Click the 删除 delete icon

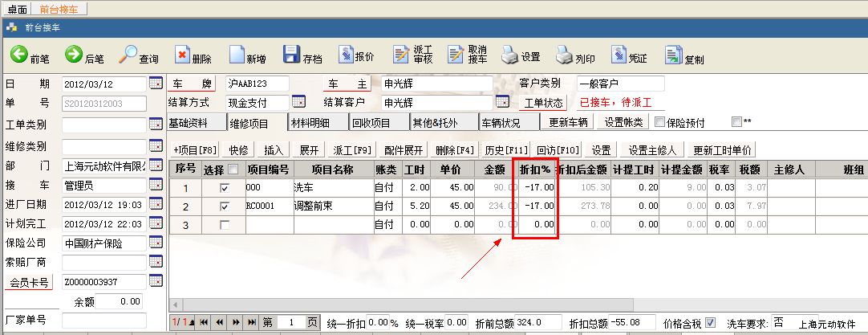tap(182, 55)
